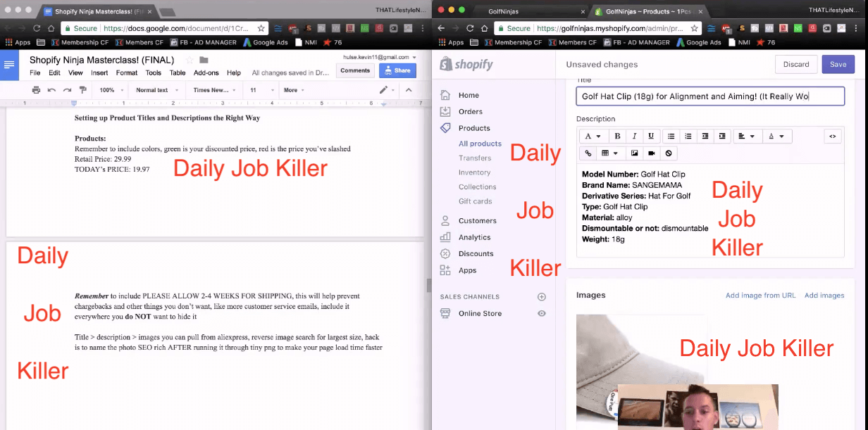Open the account email dropdown in Docs
This screenshot has height=430, width=868.
[x=380, y=57]
